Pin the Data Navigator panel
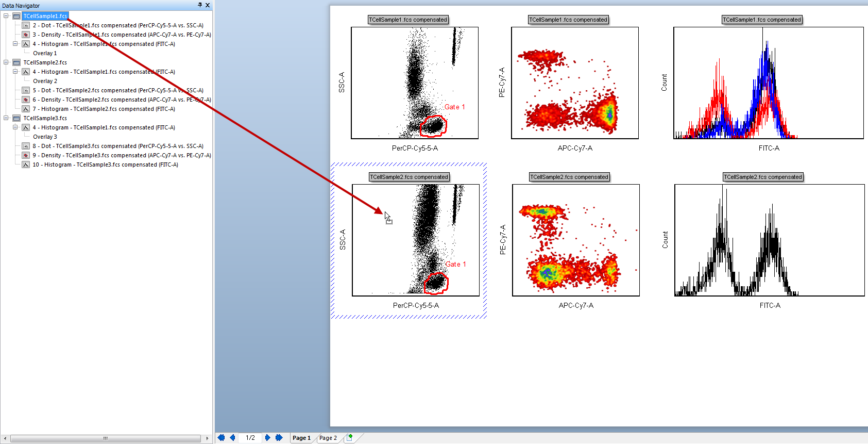 [x=200, y=5]
